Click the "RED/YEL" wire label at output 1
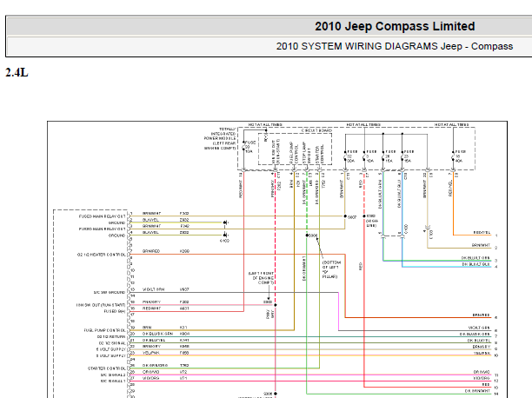The height and width of the screenshot is (398, 532). coord(482,233)
